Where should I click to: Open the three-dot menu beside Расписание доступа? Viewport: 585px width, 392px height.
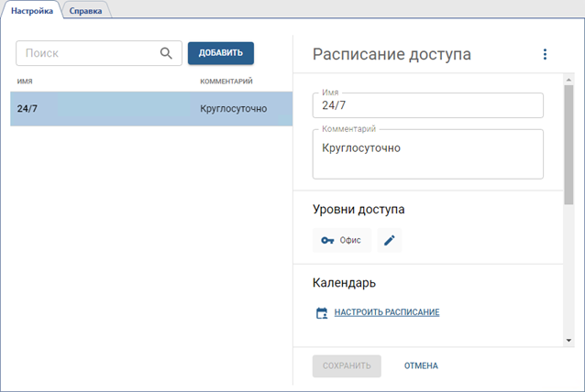(545, 54)
